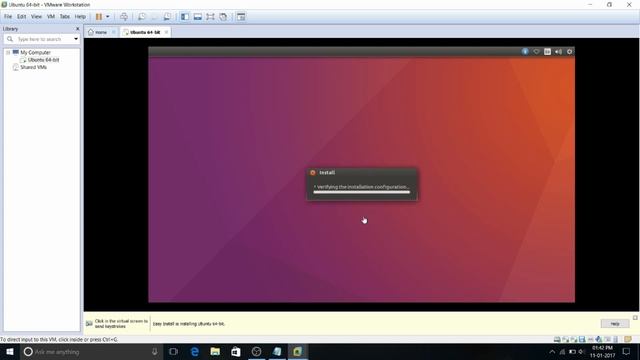Click the Easy Install status message

pyautogui.click(x=189, y=324)
